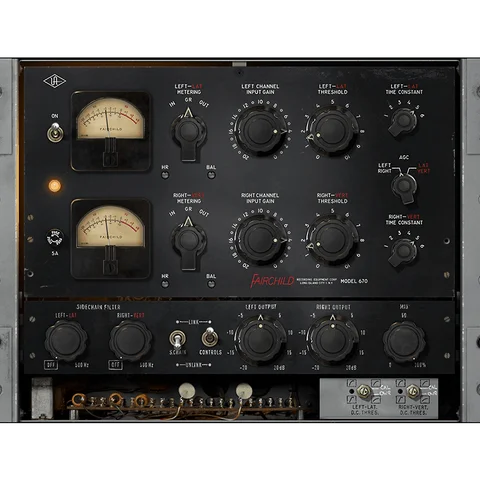The image size is (480, 480).
Task: Click the Right-Vert Time Constant selector knob
Action: click(403, 252)
